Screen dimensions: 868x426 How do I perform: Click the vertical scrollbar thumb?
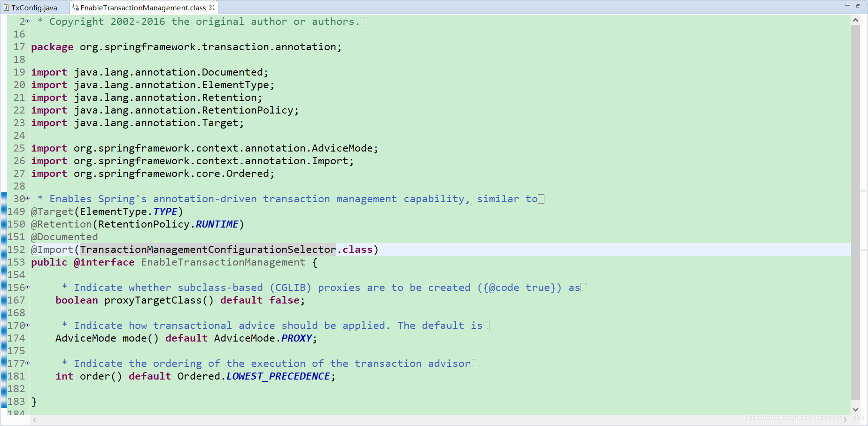tap(855, 213)
